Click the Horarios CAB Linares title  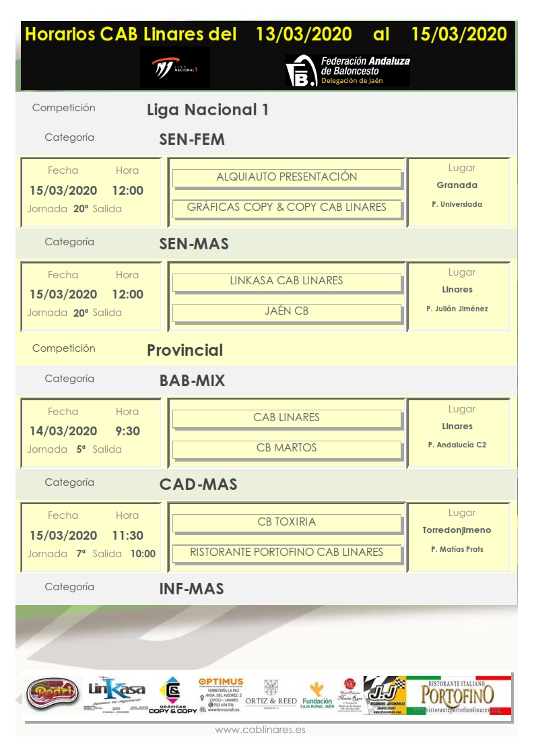[131, 34]
